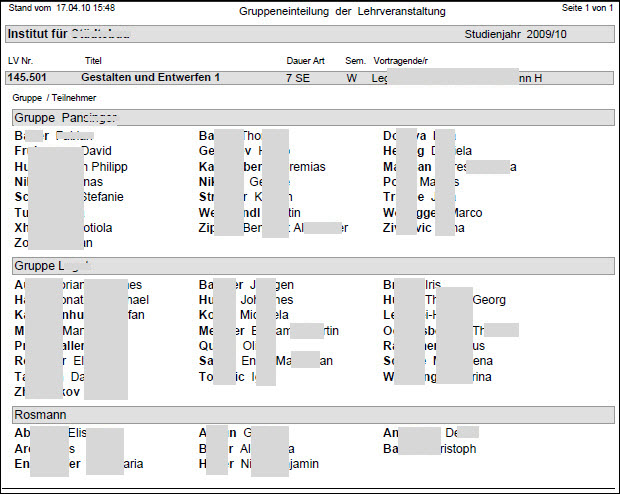The width and height of the screenshot is (620, 494).
Task: Click the 'Rosmann' group header
Action: [313, 415]
